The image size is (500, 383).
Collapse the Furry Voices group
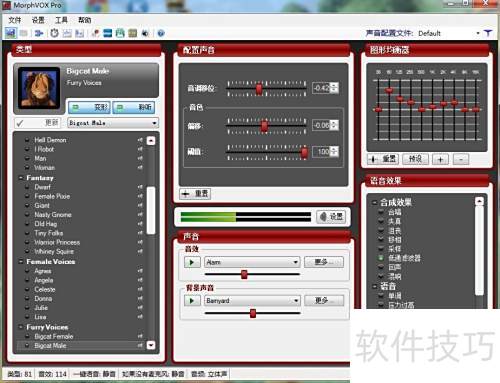pos(20,327)
